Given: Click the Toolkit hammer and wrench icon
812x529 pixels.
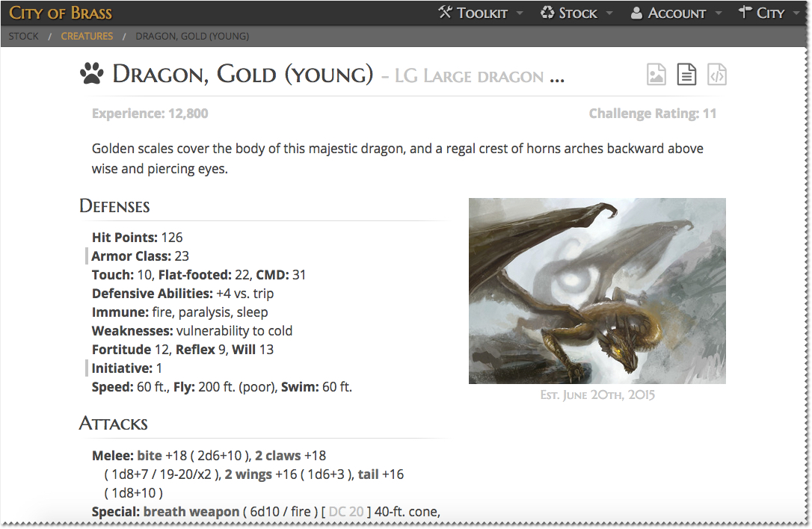Looking at the screenshot, I should point(446,13).
